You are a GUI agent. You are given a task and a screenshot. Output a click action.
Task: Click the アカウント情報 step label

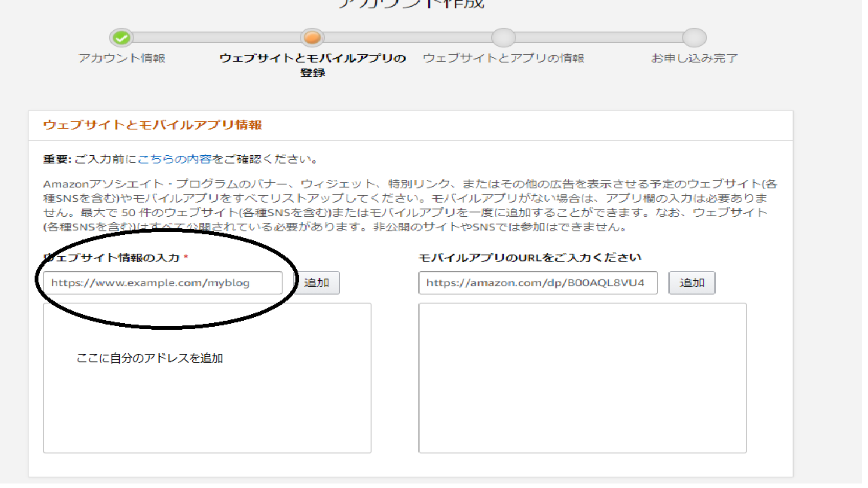pyautogui.click(x=122, y=59)
